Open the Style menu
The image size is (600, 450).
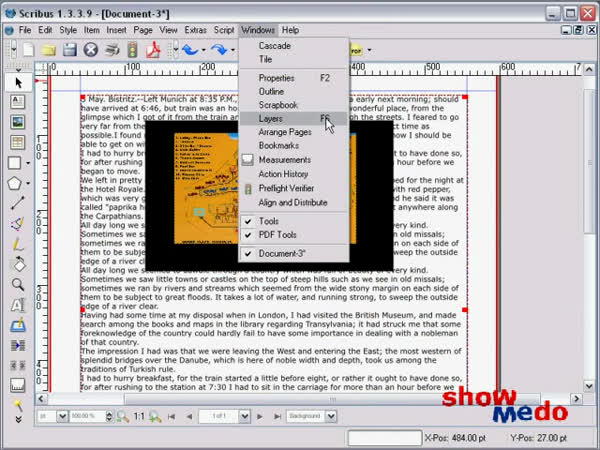[x=68, y=30]
